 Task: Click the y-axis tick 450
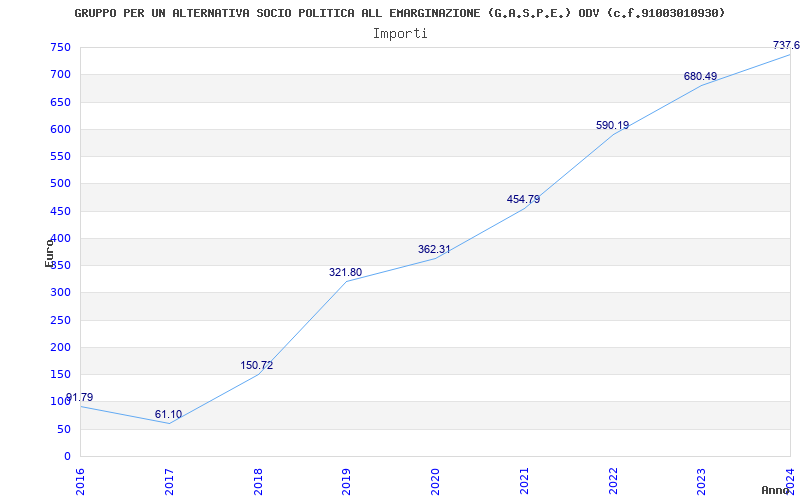click(x=60, y=211)
